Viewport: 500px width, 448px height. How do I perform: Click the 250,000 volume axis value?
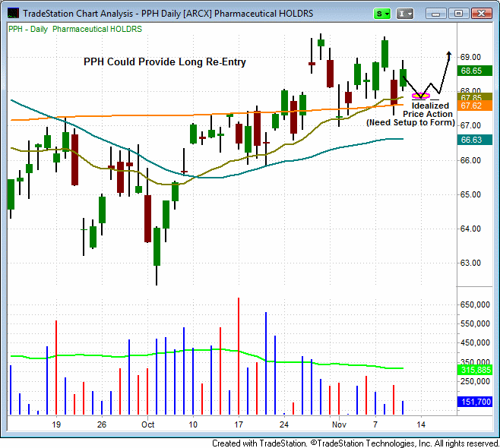click(475, 381)
